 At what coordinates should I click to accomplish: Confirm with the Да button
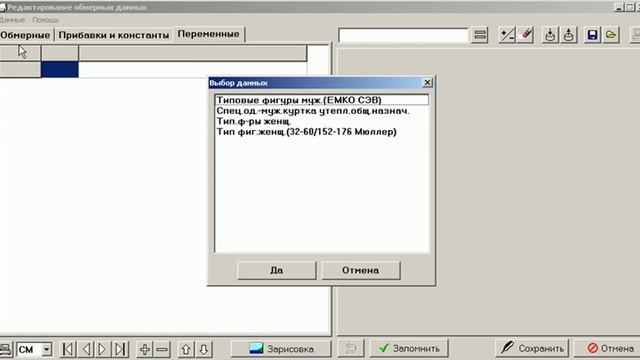pos(276,270)
